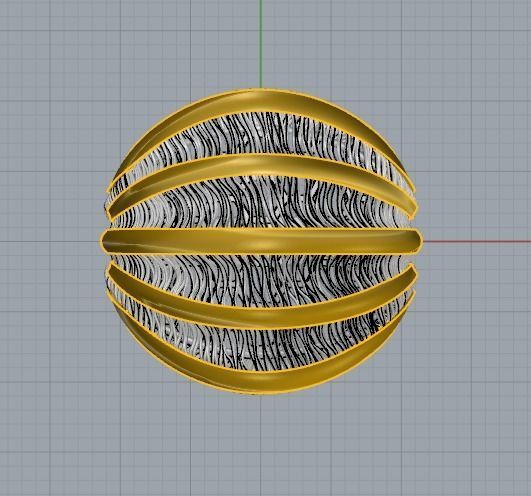The height and width of the screenshot is (496, 531).
Task: Click the green vertical axis line above the sphere
Action: (x=261, y=44)
